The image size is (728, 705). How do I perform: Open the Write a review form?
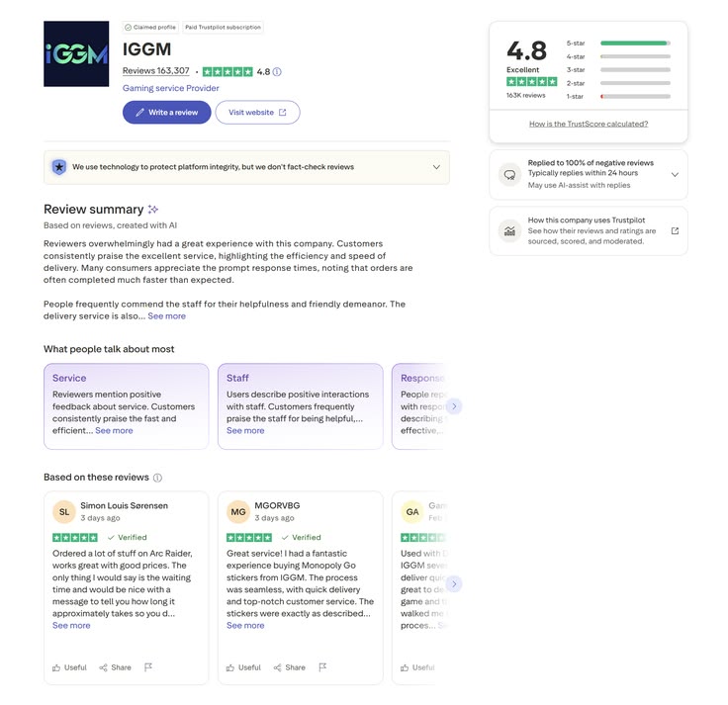coord(167,113)
